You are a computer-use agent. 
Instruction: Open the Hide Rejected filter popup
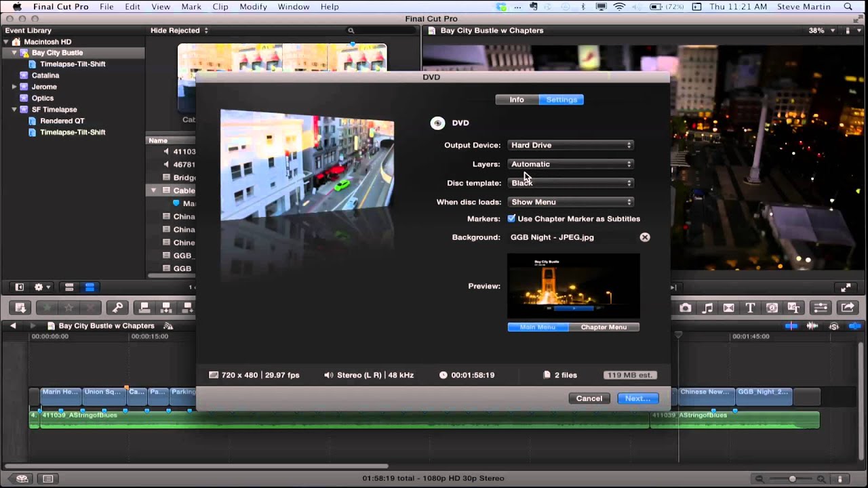click(x=179, y=30)
